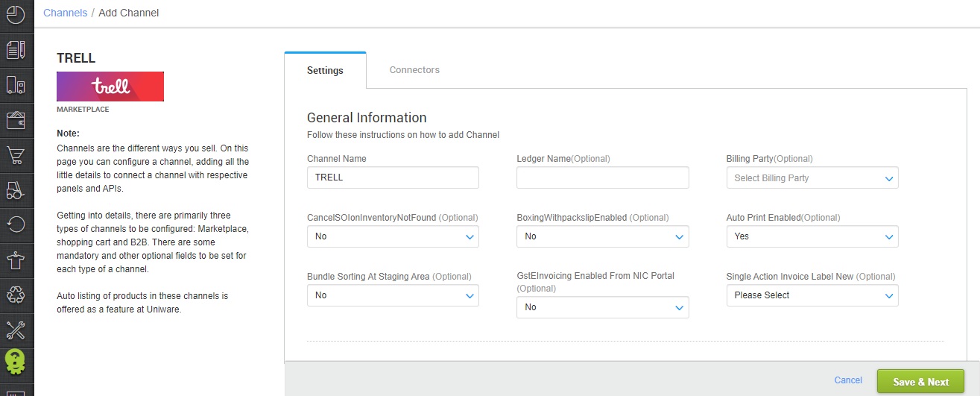This screenshot has height=396, width=980.
Task: Open the circular refresh arrow sidebar icon
Action: (16, 224)
